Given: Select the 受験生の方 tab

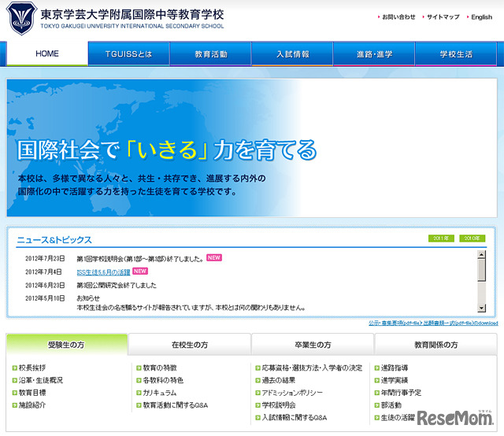Looking at the screenshot, I should click(x=67, y=345).
